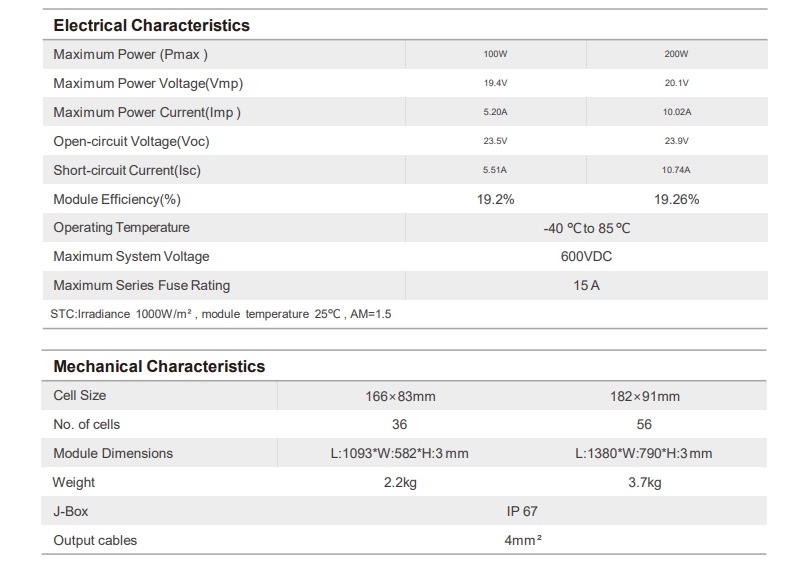Select the 15 A fuse rating

coord(587,285)
